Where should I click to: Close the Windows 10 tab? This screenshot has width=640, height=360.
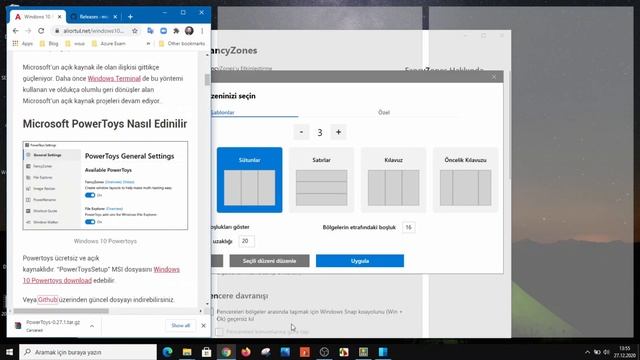pyautogui.click(x=60, y=17)
